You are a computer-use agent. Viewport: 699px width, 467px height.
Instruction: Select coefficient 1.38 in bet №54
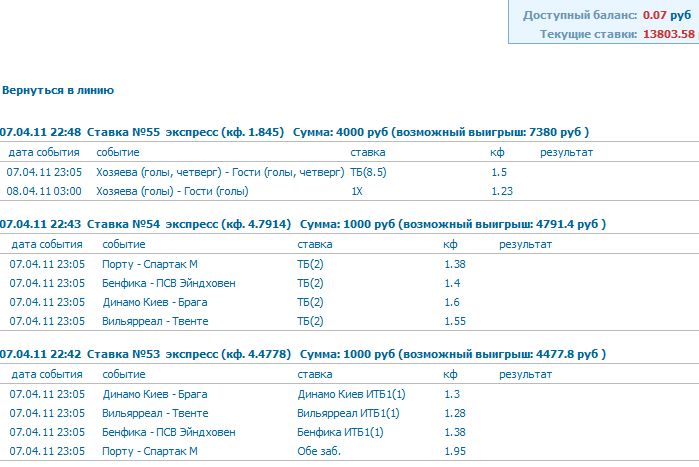[x=455, y=264]
